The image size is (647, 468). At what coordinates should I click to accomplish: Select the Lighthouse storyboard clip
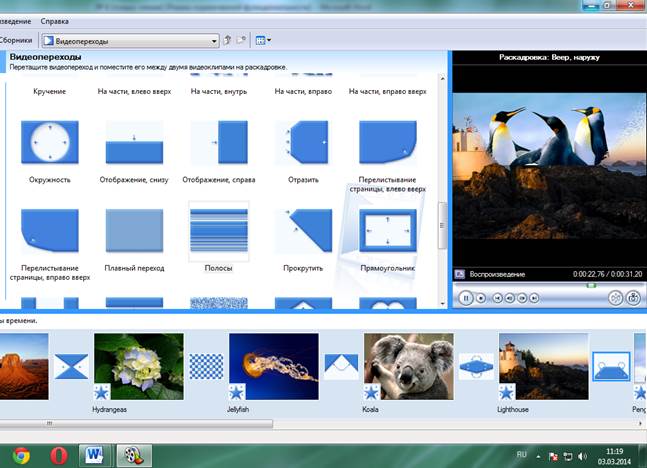coord(544,366)
